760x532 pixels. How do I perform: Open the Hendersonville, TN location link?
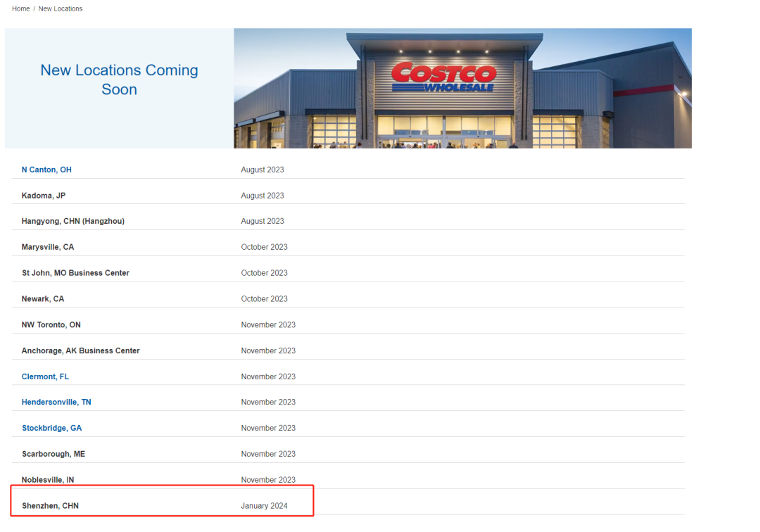point(56,402)
